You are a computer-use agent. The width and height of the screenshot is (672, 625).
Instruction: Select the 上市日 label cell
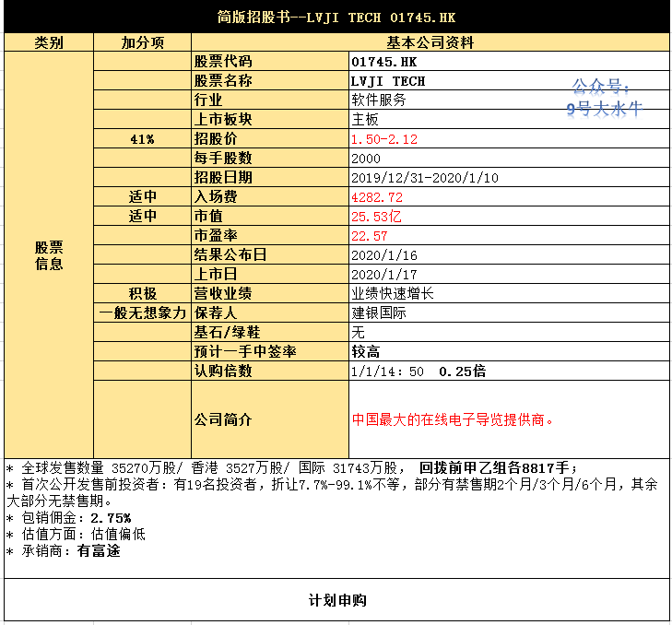[x=270, y=274]
